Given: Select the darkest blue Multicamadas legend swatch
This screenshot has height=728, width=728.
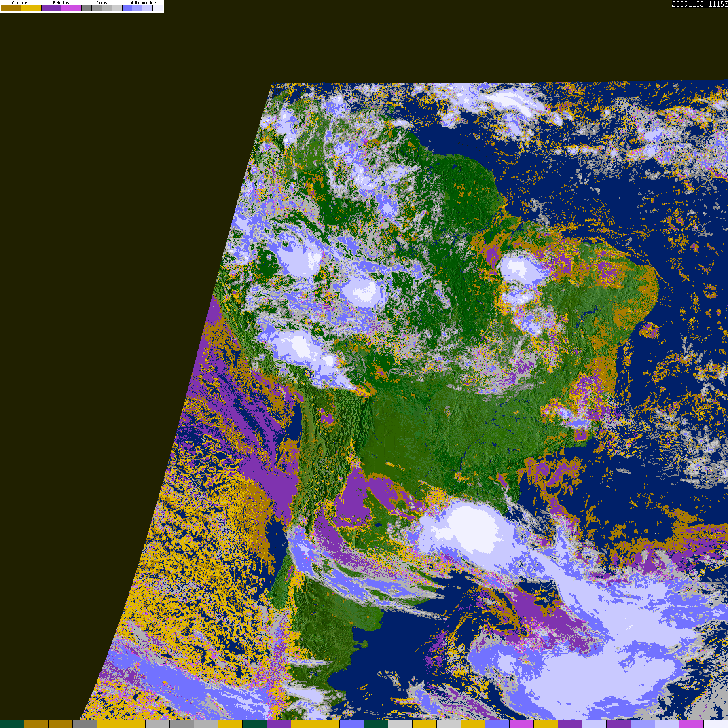Looking at the screenshot, I should [x=127, y=8].
